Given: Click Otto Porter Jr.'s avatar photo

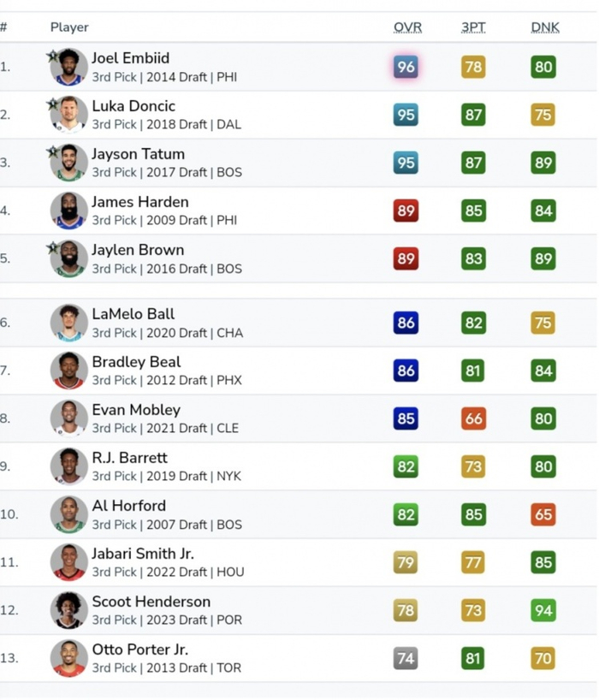Looking at the screenshot, I should point(68,659).
